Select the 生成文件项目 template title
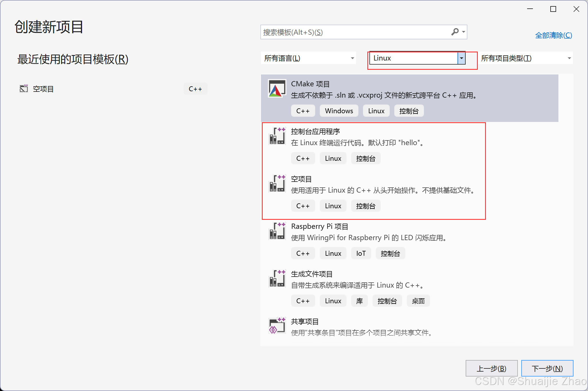The width and height of the screenshot is (588, 391). pyautogui.click(x=312, y=274)
